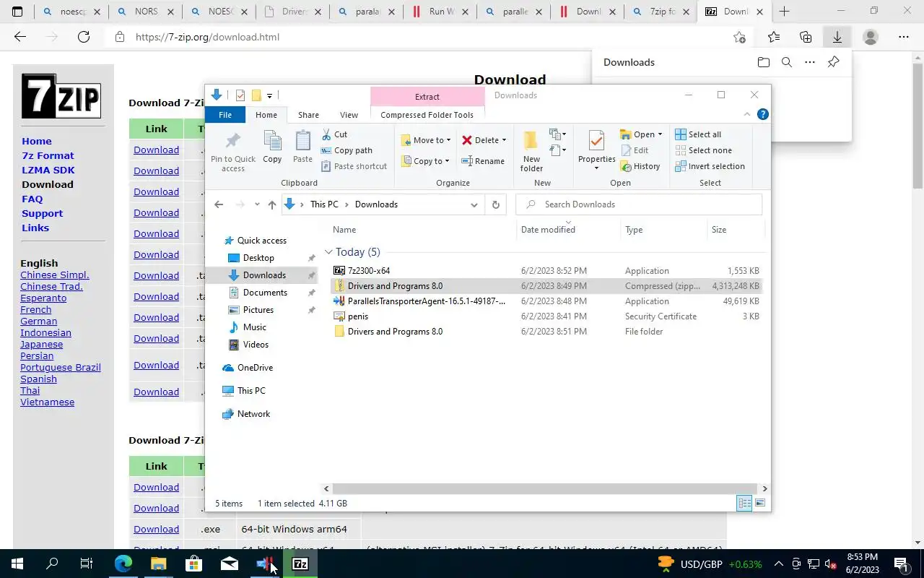The image size is (924, 578).
Task: Open Edge Downloads panel more options
Action: [x=810, y=62]
